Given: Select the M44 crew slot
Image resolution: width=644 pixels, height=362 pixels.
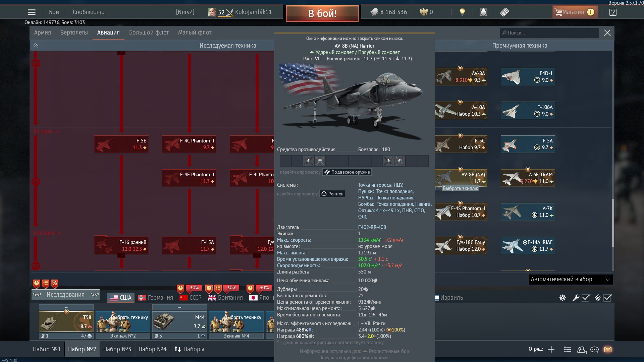Looking at the screenshot, I should [179, 322].
